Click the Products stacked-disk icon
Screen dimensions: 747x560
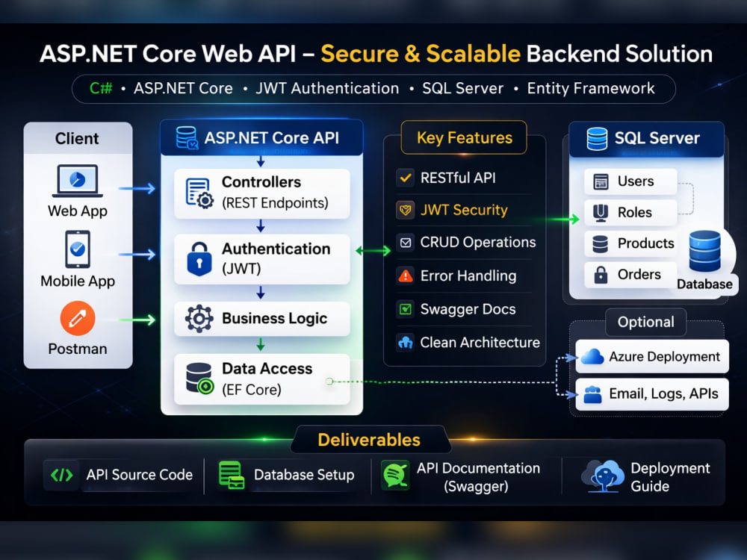601,244
